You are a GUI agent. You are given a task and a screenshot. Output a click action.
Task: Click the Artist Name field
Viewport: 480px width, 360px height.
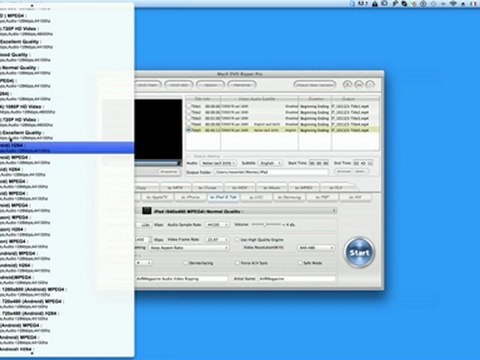point(297,278)
